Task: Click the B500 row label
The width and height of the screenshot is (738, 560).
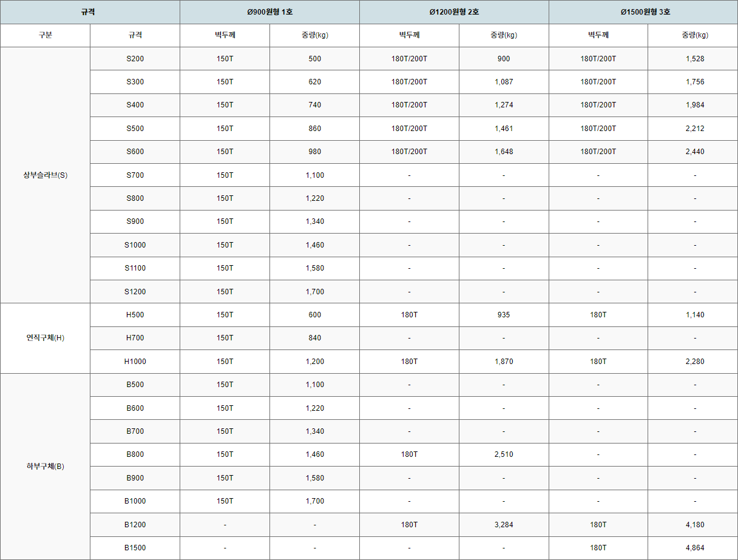Action: tap(135, 385)
